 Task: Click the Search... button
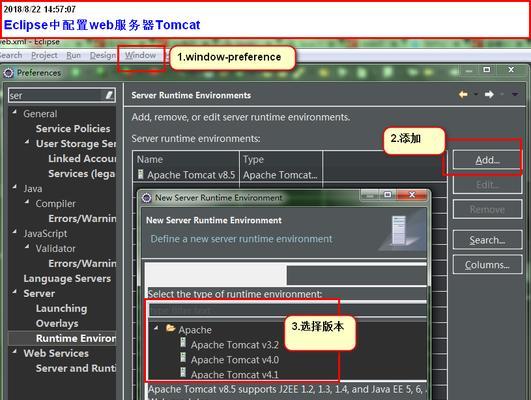(x=487, y=240)
